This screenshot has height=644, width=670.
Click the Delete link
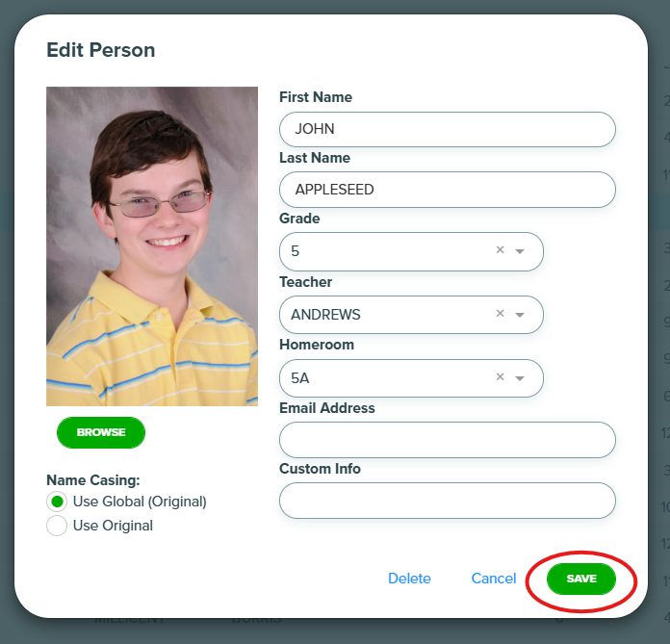tap(409, 579)
